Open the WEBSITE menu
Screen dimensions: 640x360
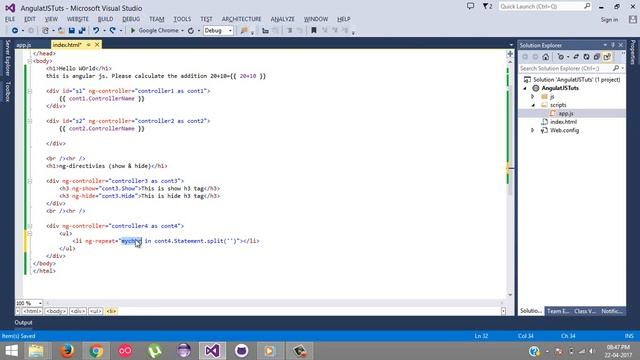78,19
